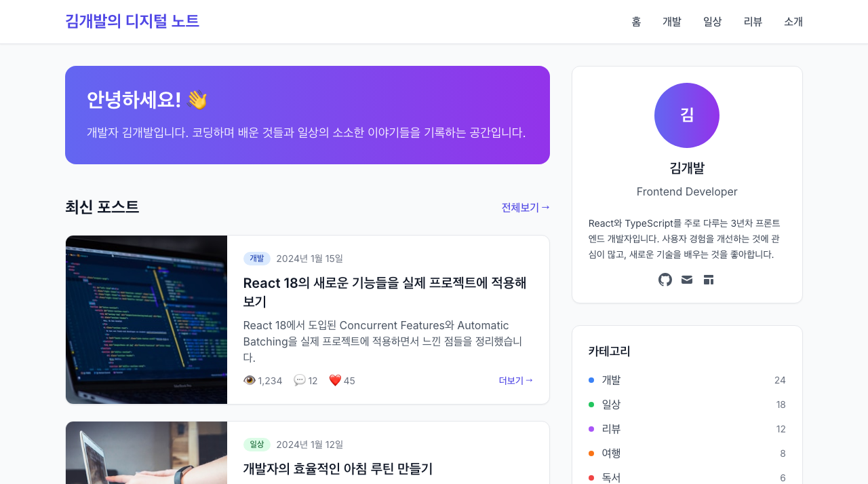
Task: Select the 일상 category with count 18
Action: point(687,405)
